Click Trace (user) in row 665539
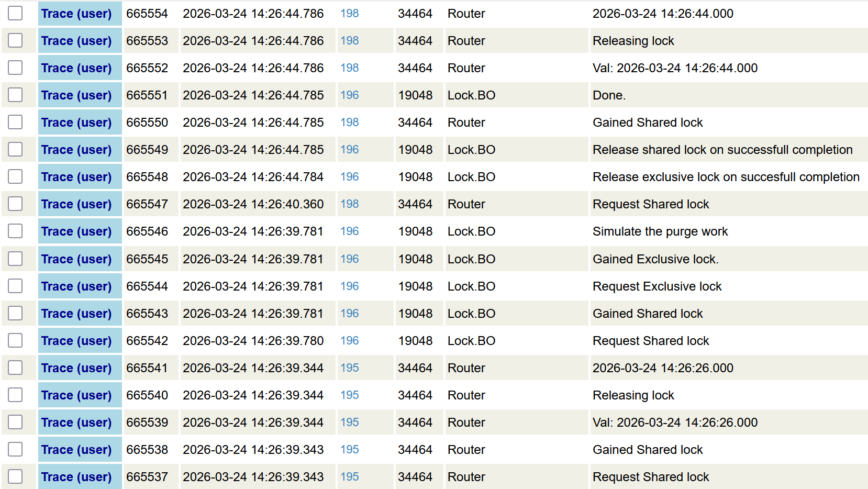Screen dimensions: 868x489 (76, 423)
